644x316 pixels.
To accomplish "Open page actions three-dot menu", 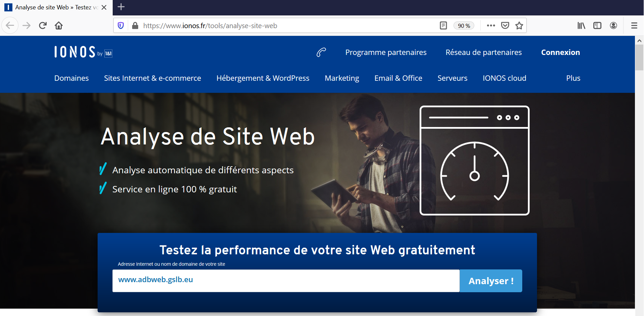I will (491, 25).
